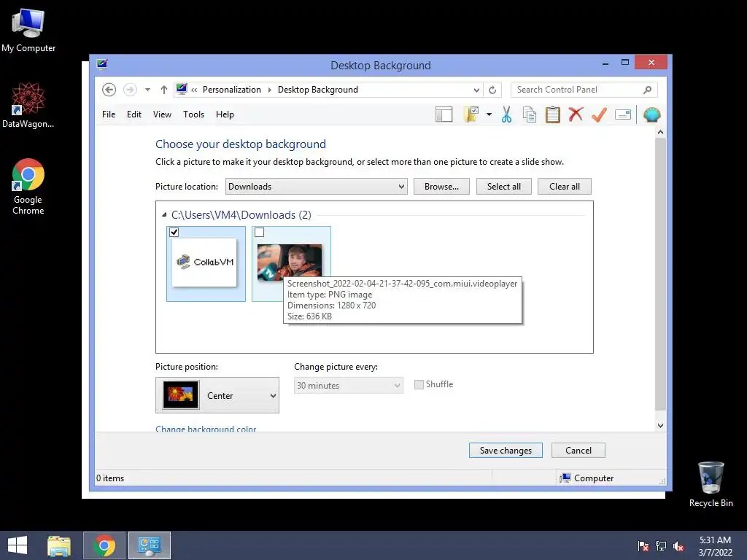Click the Select all button
The width and height of the screenshot is (747, 560).
pyautogui.click(x=503, y=186)
